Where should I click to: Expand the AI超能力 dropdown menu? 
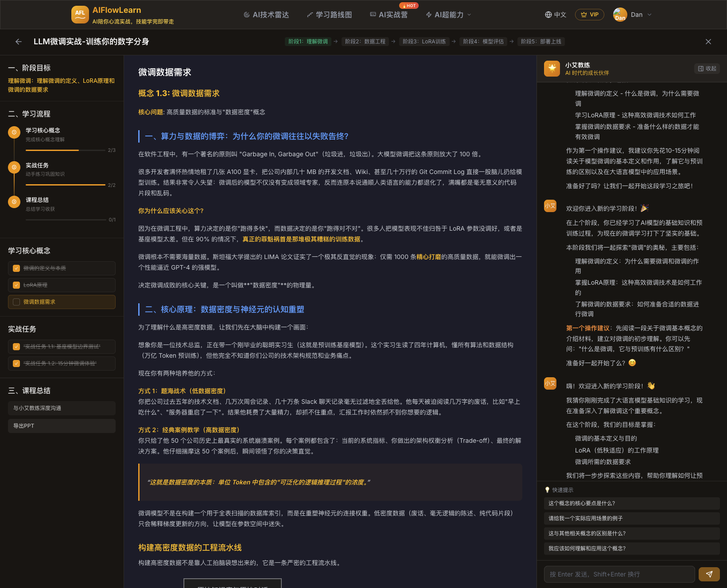pos(448,15)
